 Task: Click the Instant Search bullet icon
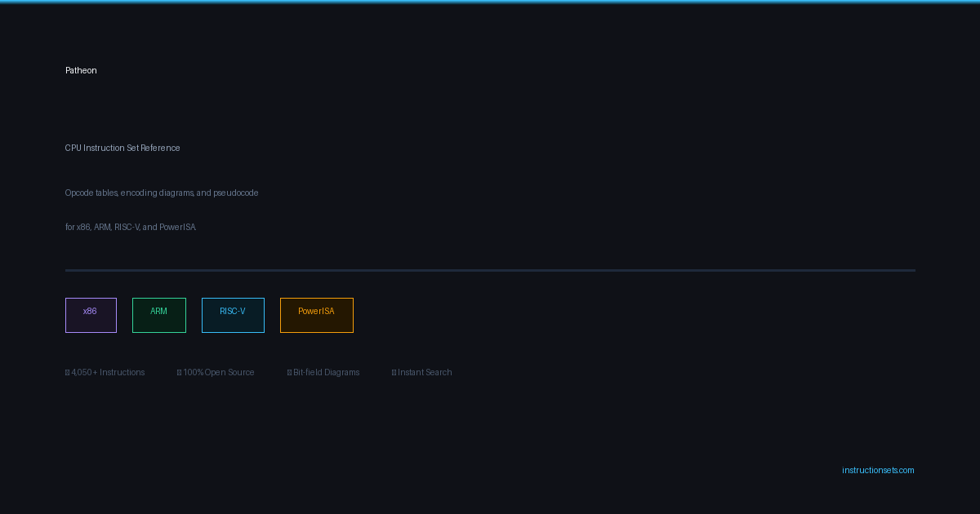(394, 373)
